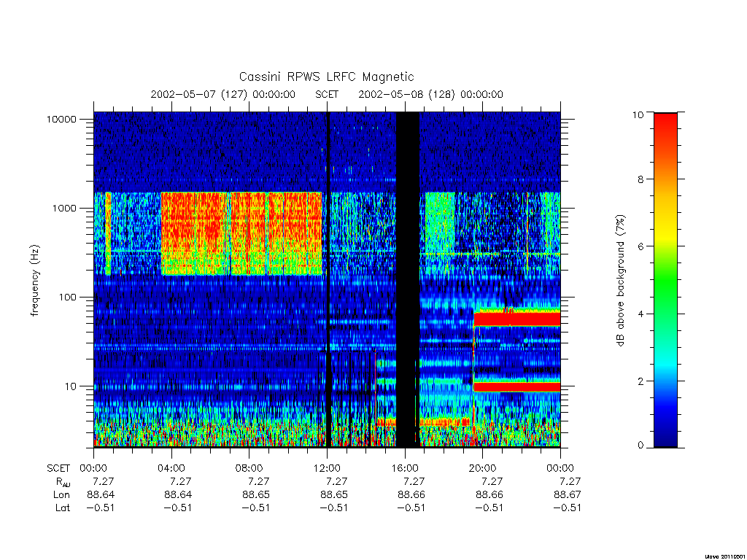Click the 'SCET' label in the header line
This screenshot has width=747, height=560.
(327, 94)
